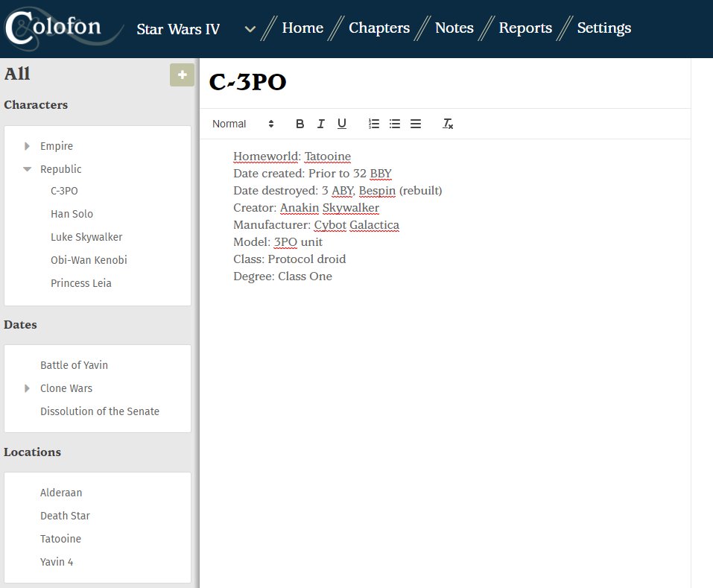Image resolution: width=713 pixels, height=588 pixels.
Task: Click the 'Class: Protocol droid' line
Action: pyautogui.click(x=290, y=259)
